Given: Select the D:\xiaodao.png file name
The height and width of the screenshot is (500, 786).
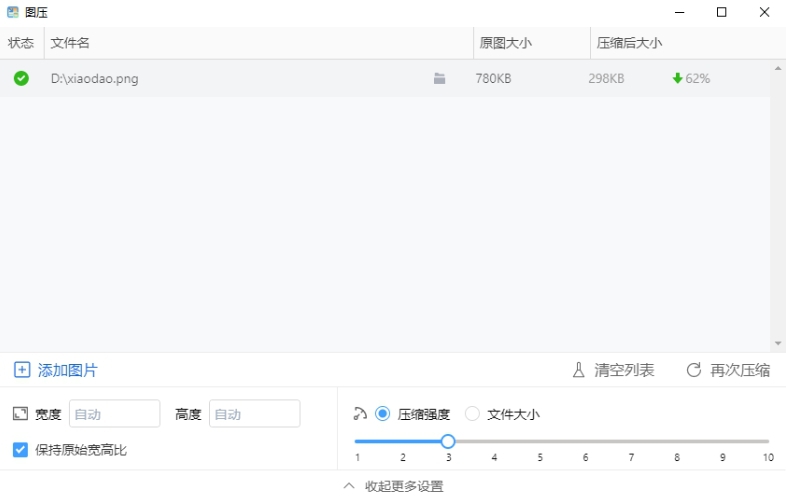Looking at the screenshot, I should click(x=94, y=79).
